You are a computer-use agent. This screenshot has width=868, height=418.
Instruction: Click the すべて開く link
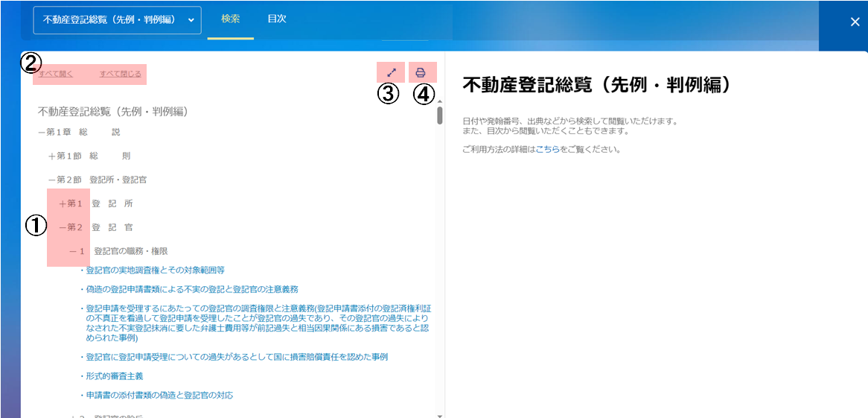click(56, 73)
